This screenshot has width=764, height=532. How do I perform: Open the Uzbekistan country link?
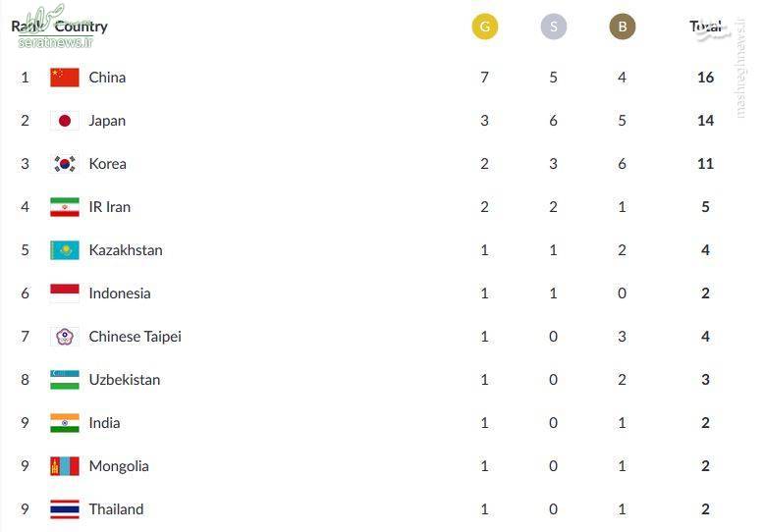coord(125,380)
